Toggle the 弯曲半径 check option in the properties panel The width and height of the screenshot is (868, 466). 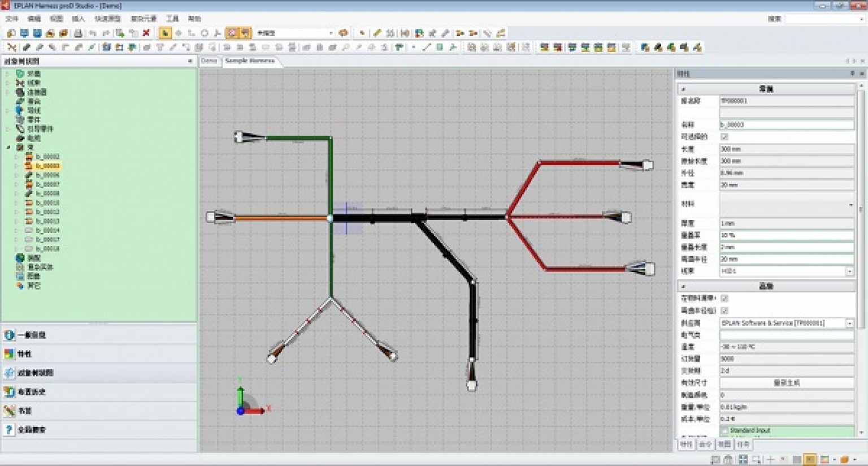point(726,310)
